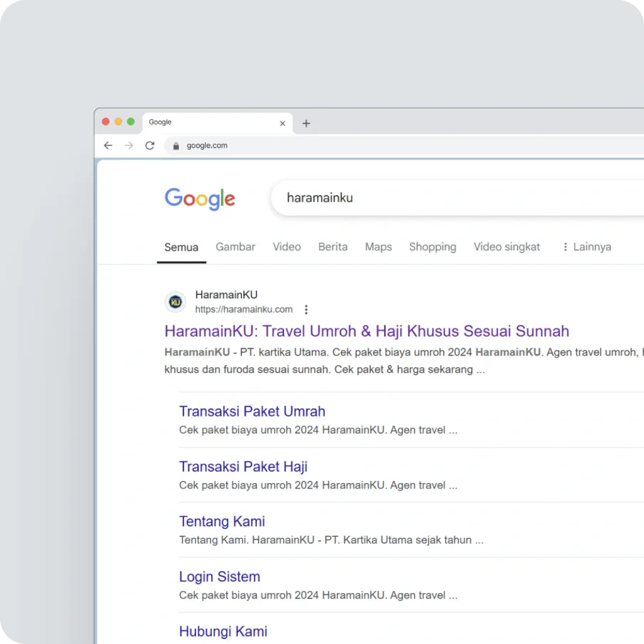Click the HaramainKU site favicon

click(x=175, y=302)
